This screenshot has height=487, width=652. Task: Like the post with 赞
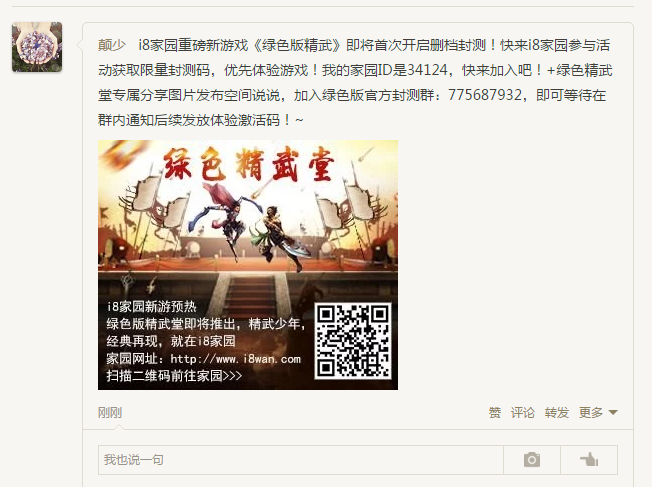(494, 413)
